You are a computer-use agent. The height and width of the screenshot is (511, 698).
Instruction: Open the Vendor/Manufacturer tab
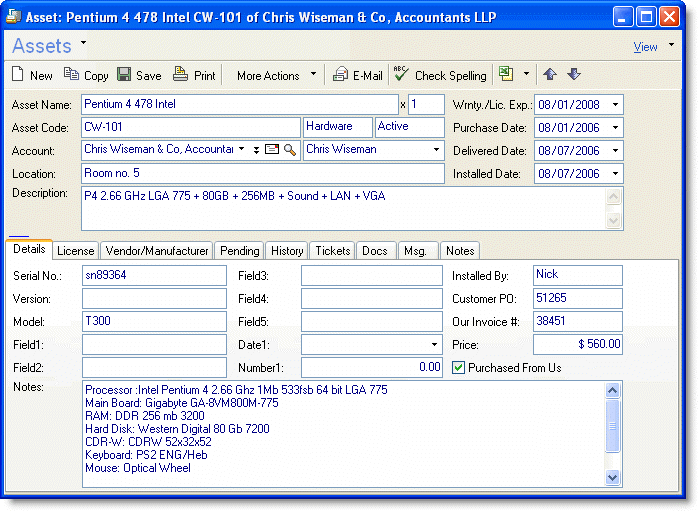pyautogui.click(x=159, y=251)
